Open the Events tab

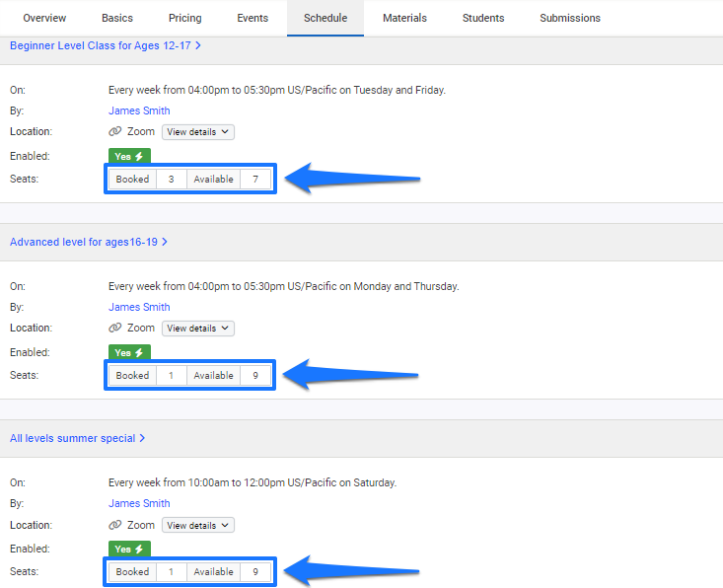click(253, 18)
